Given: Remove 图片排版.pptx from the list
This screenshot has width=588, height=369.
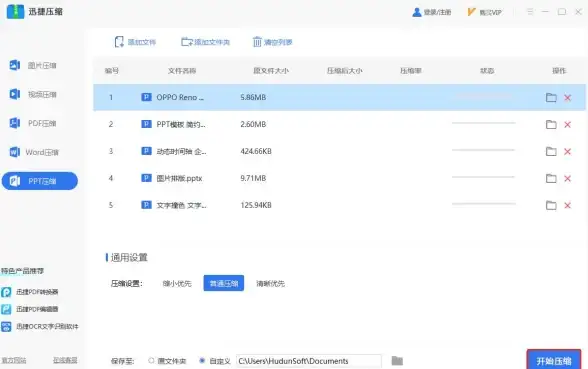Looking at the screenshot, I should (567, 178).
